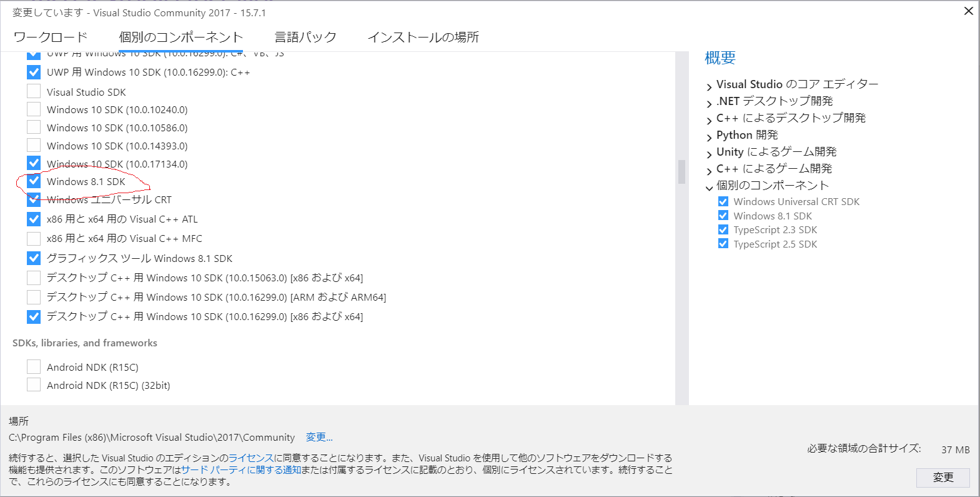Click the SDKs, libraries, and frameworks heading

tap(85, 343)
